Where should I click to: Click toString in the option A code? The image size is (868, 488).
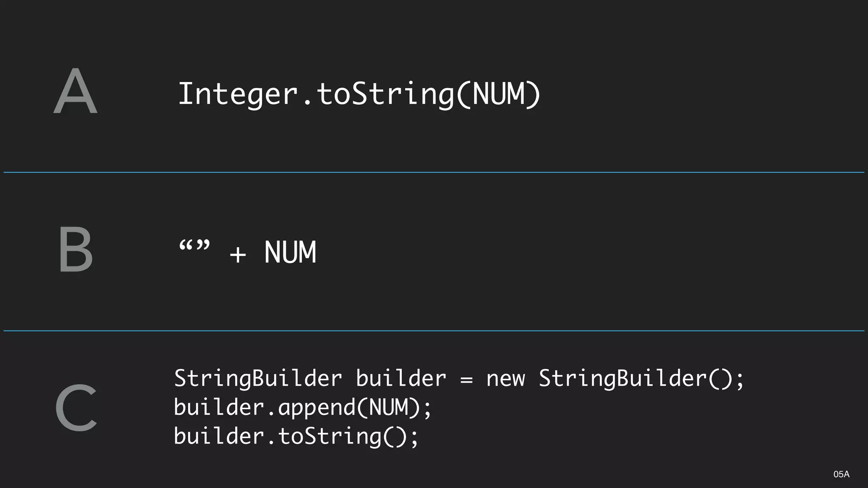[385, 95]
